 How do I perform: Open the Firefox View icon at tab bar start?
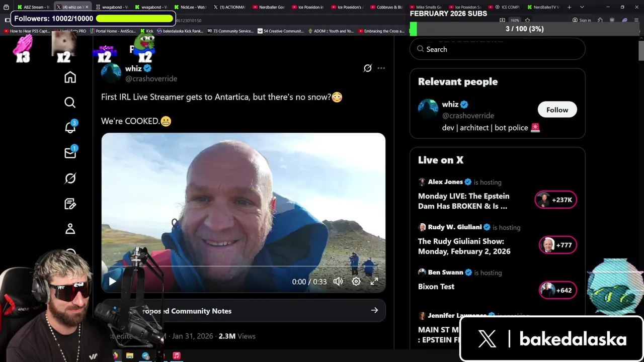6,7
